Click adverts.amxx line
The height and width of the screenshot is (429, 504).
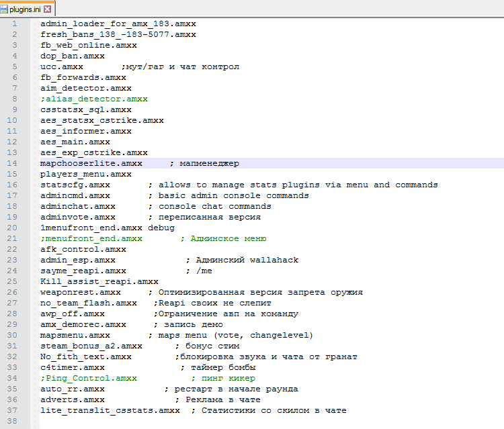(x=73, y=399)
